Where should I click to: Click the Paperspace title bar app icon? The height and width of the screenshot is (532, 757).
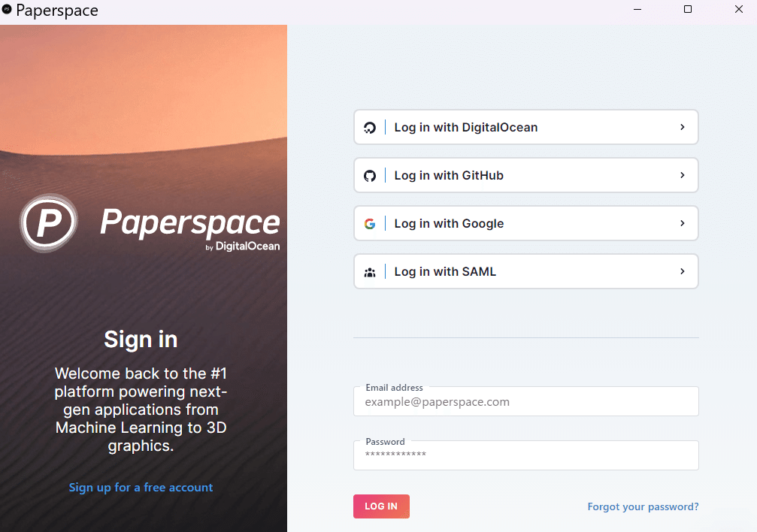click(x=7, y=9)
